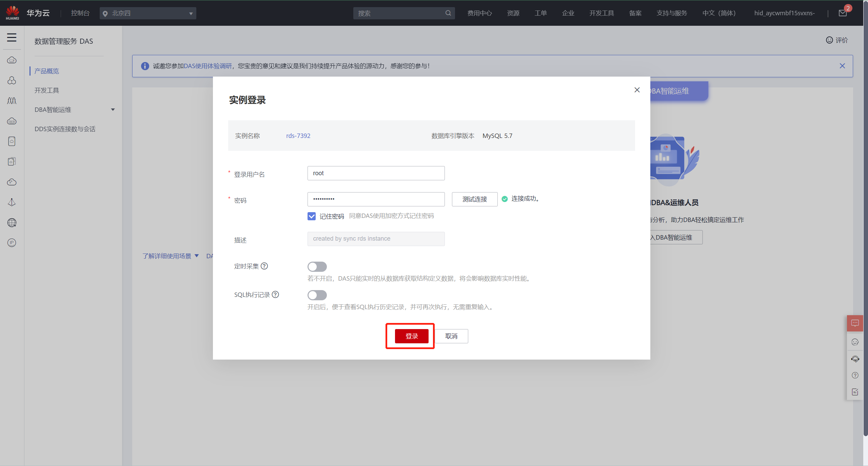The width and height of the screenshot is (868, 466).
Task: Open the red feedback chat icon
Action: click(x=855, y=323)
